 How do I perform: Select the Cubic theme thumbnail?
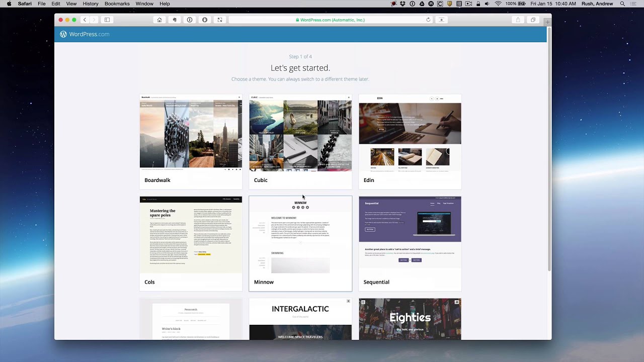(x=300, y=133)
